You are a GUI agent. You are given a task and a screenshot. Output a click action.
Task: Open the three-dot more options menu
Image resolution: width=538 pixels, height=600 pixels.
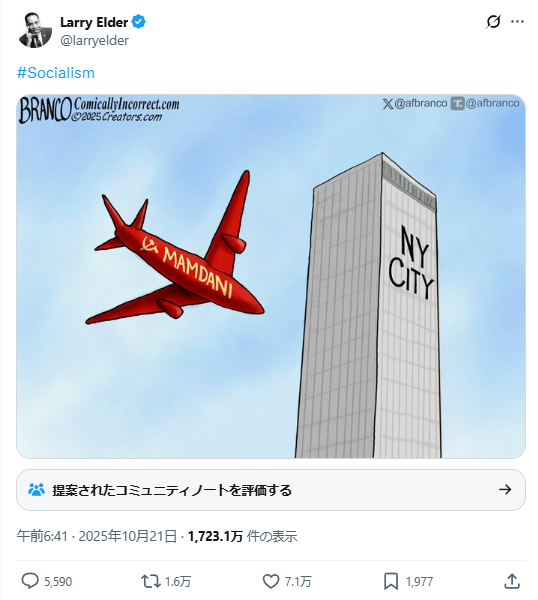pos(517,22)
